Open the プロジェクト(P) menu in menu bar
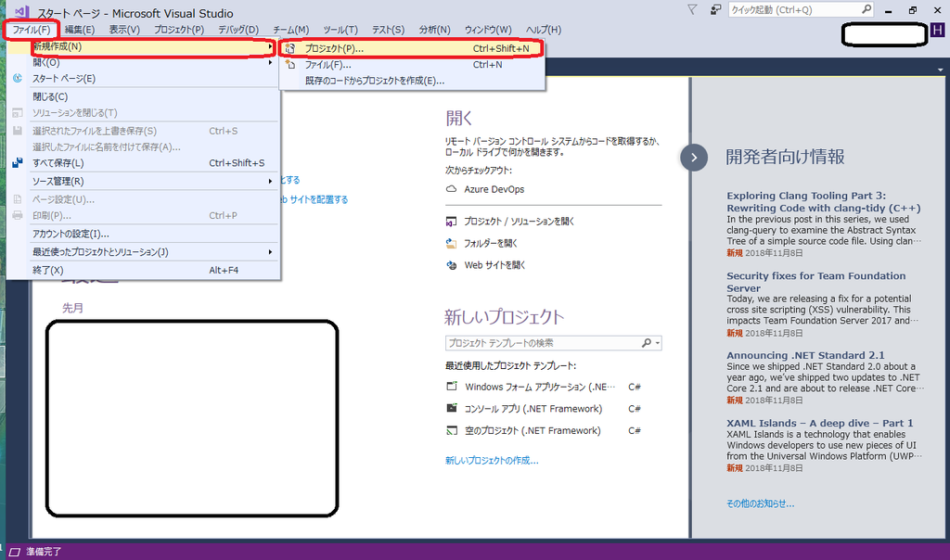950x560 pixels. pos(179,30)
